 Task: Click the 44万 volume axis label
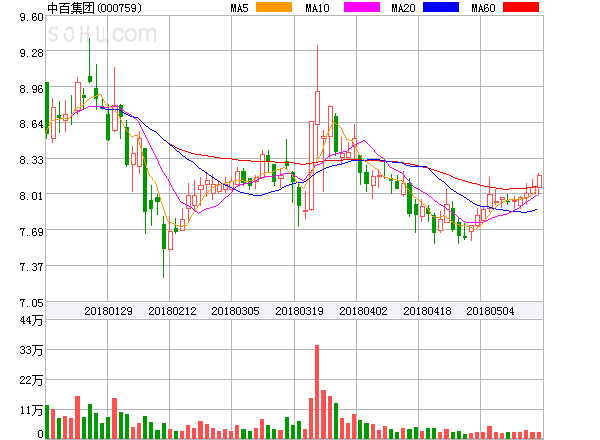[31, 320]
